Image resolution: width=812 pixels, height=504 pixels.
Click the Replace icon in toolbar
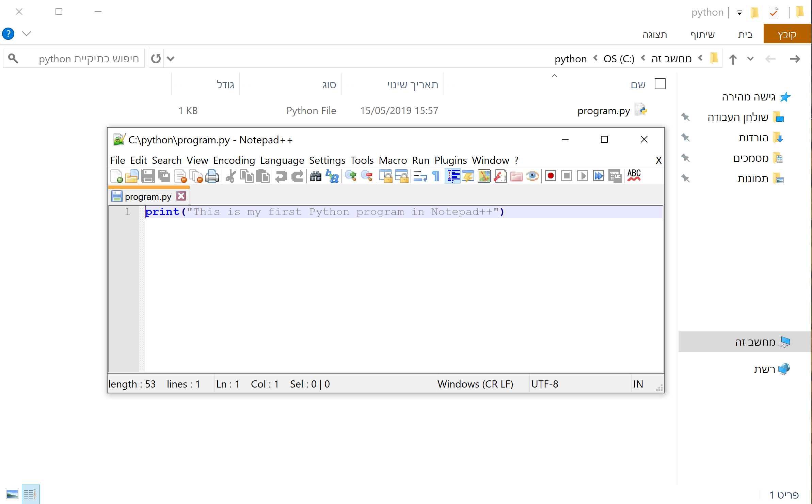(332, 176)
